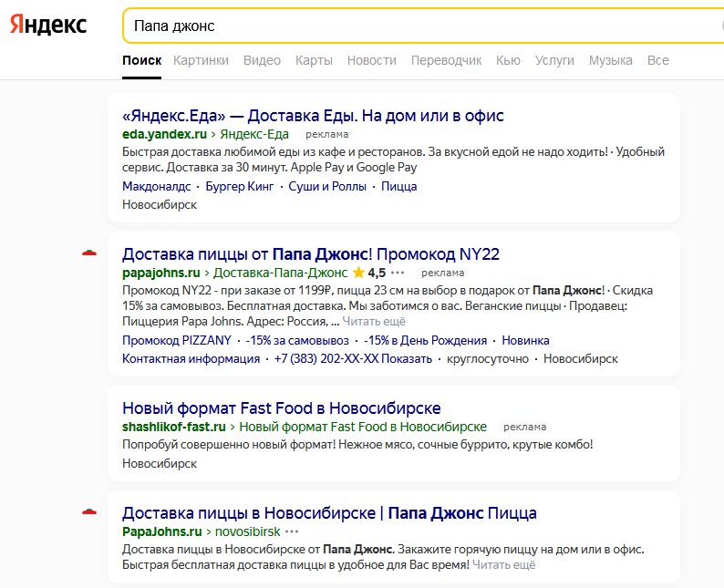Click the Papa Johns favicon beside the Novosibirsk result

coord(89,511)
